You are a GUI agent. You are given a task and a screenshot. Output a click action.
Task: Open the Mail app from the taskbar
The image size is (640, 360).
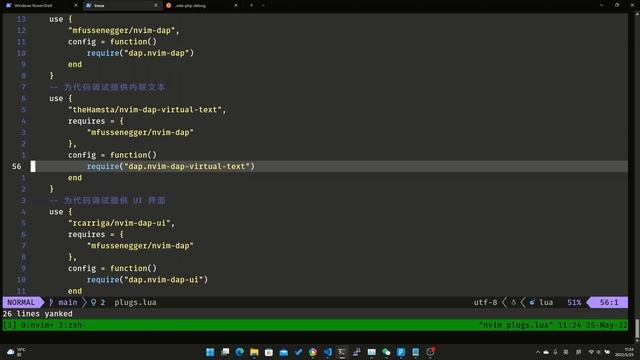tap(283, 352)
